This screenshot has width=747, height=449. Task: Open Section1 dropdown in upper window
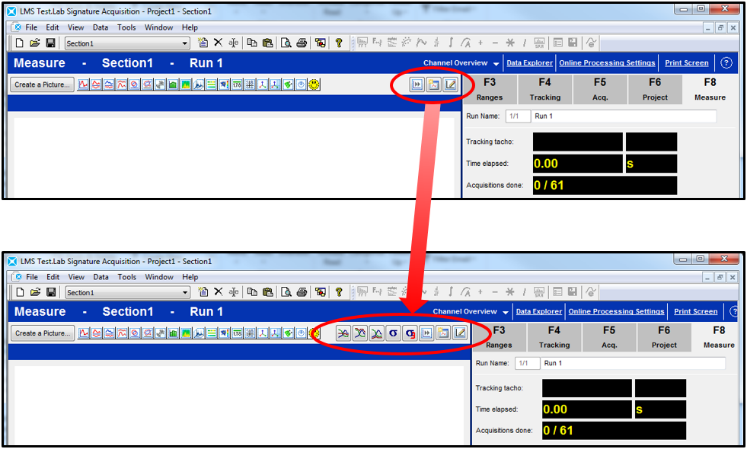(x=185, y=43)
